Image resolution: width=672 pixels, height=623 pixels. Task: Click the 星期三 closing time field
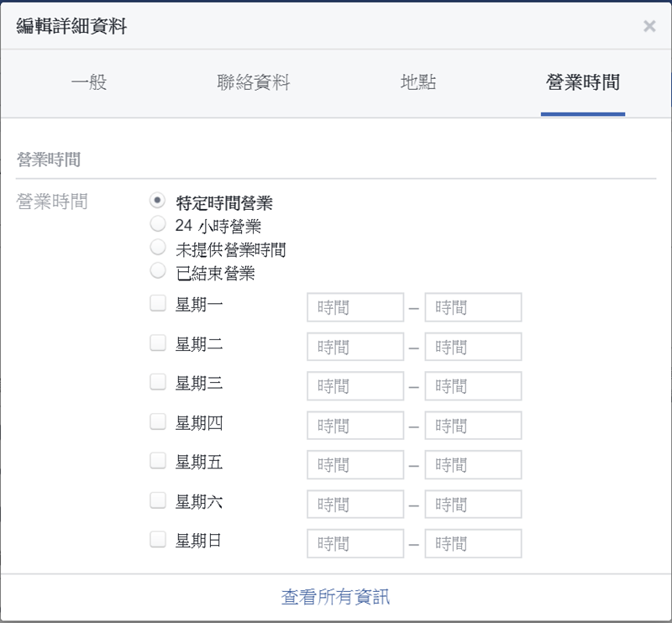(473, 386)
